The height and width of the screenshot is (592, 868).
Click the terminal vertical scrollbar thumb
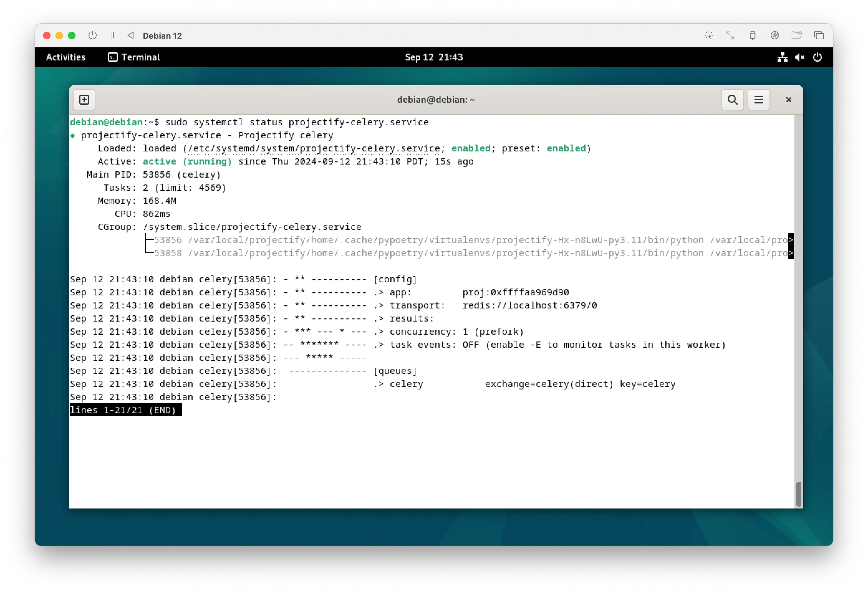(x=798, y=494)
